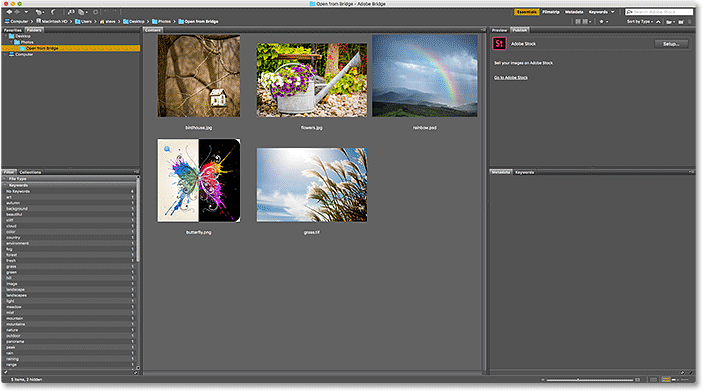Switch to the Favorites tab

13,30
